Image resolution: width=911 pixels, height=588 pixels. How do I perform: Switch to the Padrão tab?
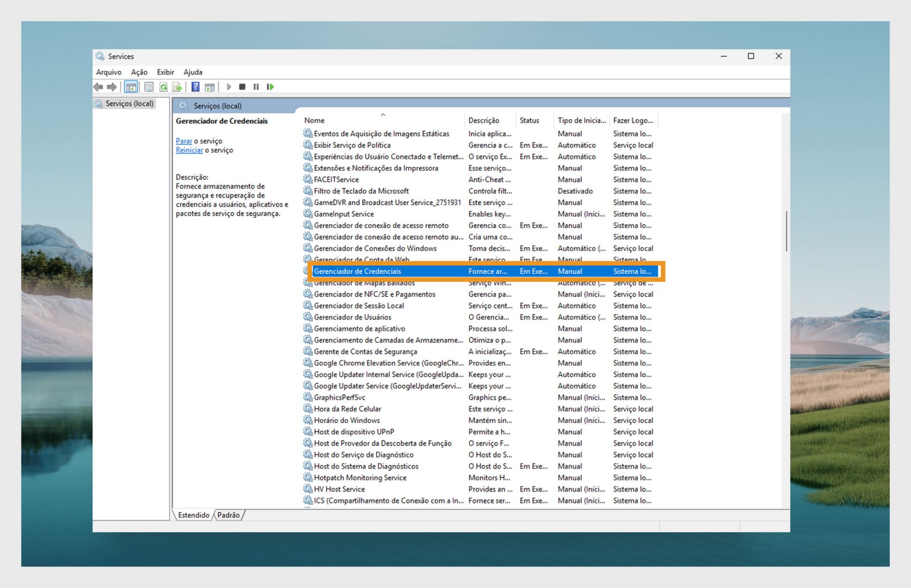click(x=229, y=515)
